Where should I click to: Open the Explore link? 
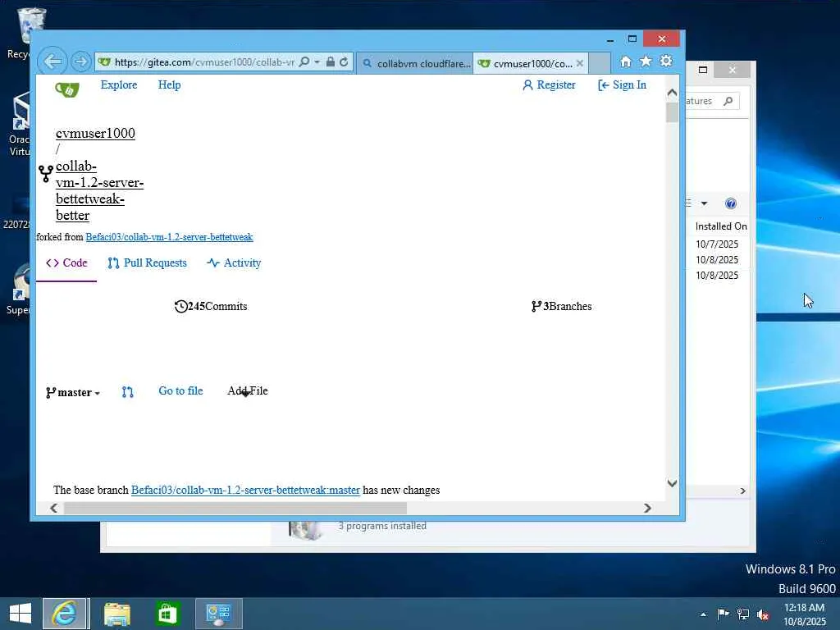(119, 84)
